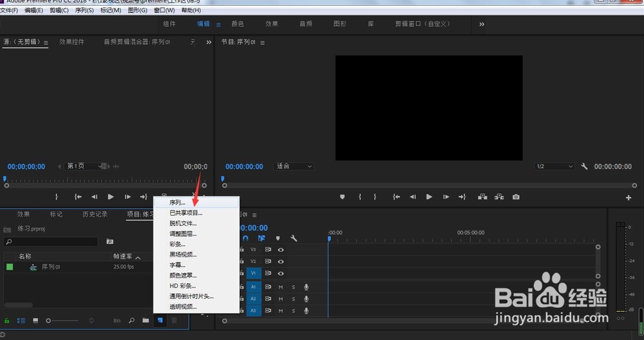Open the 编辑 workspace menu icon
Image resolution: width=644 pixels, height=340 pixels.
click(x=218, y=24)
